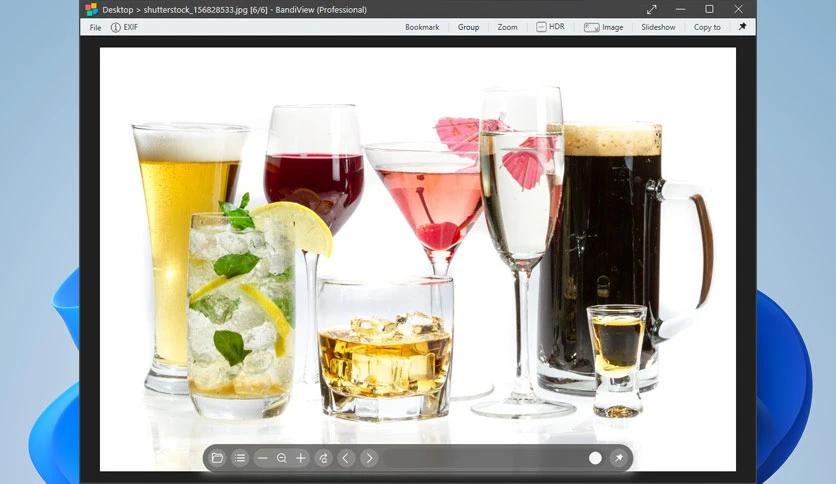Zoom in with the plus button
The height and width of the screenshot is (484, 836).
pyautogui.click(x=301, y=458)
